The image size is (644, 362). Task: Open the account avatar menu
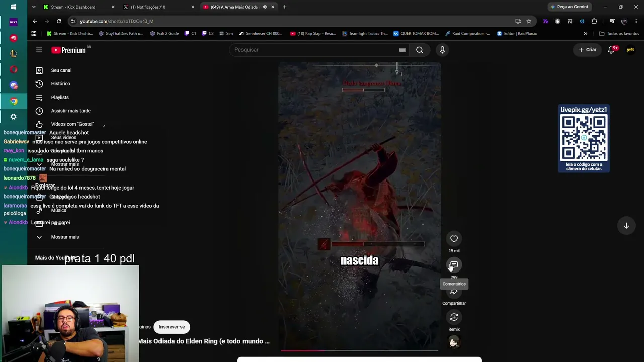click(630, 50)
